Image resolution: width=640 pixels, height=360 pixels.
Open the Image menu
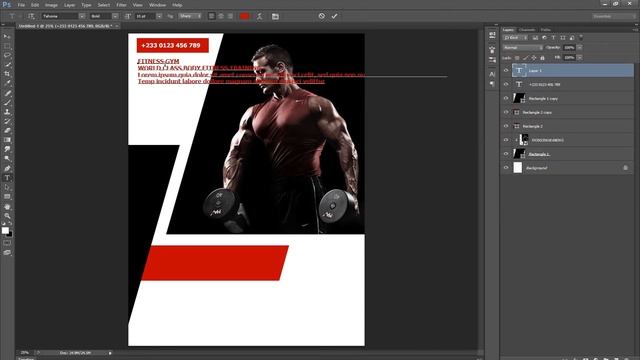(51, 5)
